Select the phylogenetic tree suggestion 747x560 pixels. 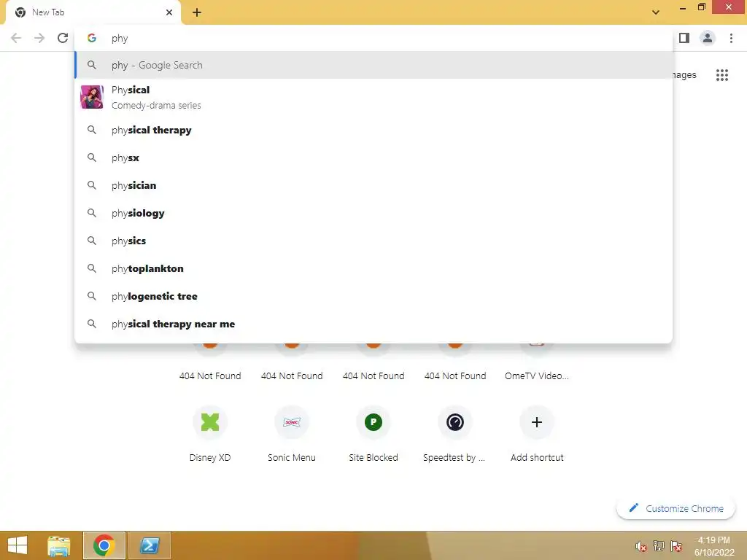click(373, 296)
